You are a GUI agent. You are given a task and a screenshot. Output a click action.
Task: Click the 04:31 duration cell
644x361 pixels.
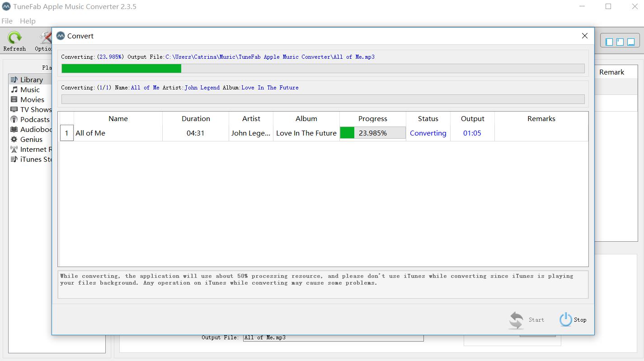(196, 133)
